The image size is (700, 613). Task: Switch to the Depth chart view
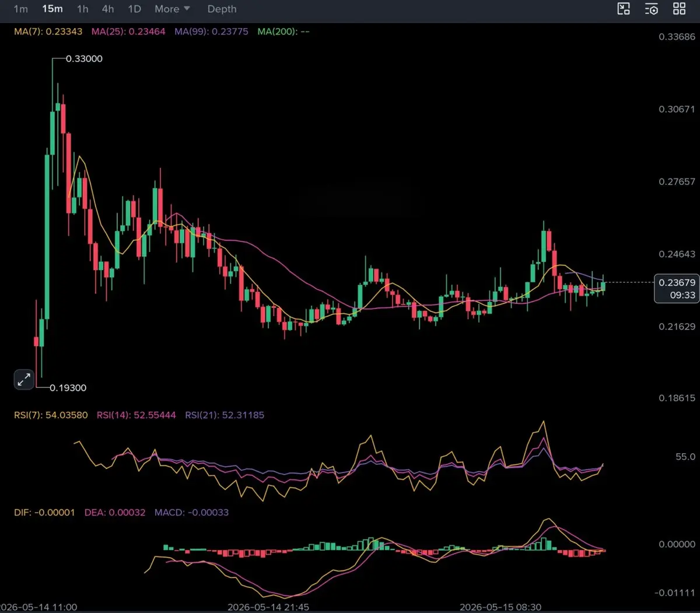[222, 9]
